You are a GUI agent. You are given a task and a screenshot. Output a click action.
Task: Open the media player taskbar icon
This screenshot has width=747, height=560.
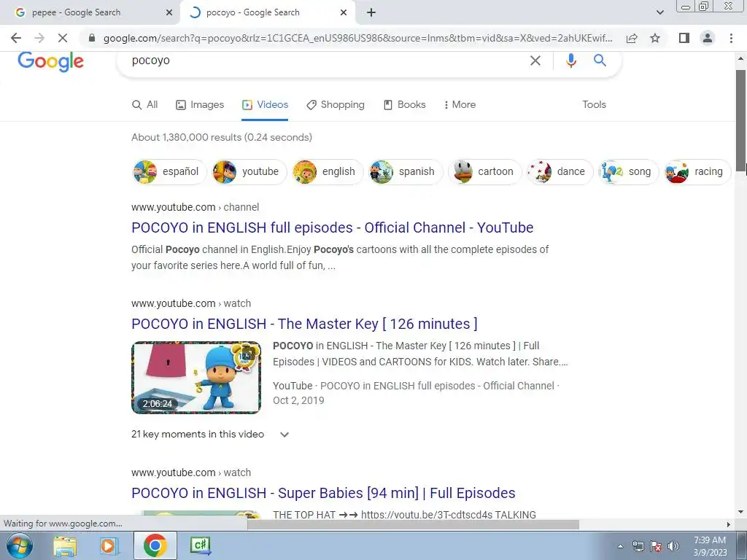tap(108, 545)
